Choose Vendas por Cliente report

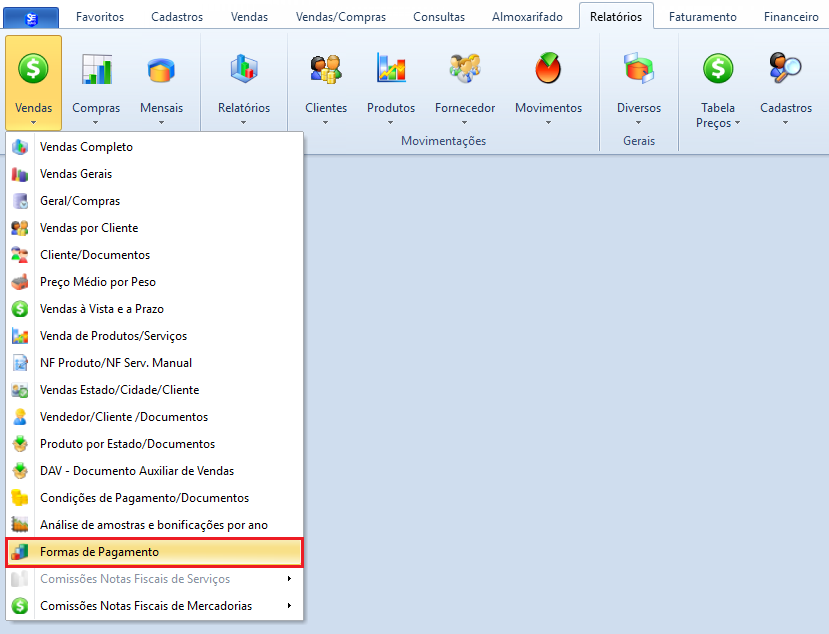[x=89, y=228]
